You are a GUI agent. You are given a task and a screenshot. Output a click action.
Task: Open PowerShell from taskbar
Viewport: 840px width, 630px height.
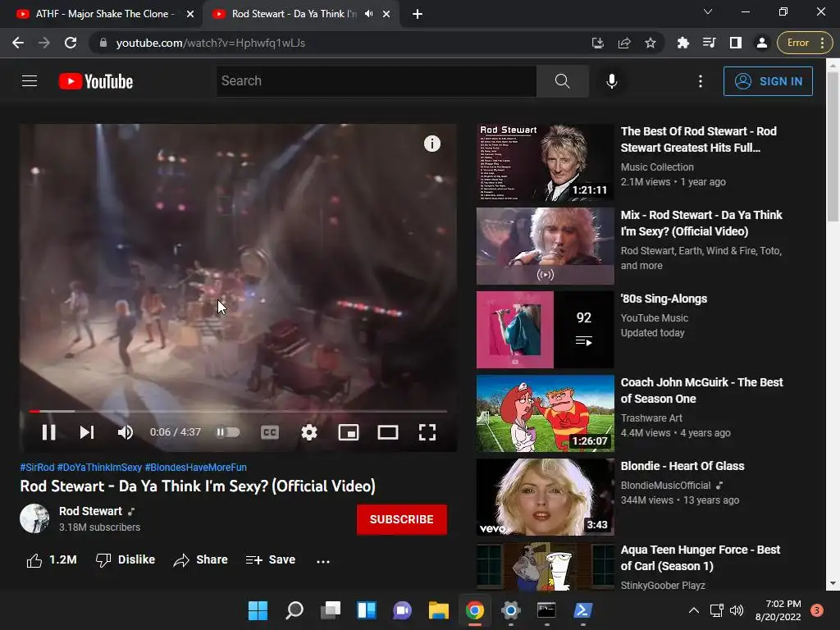point(582,610)
